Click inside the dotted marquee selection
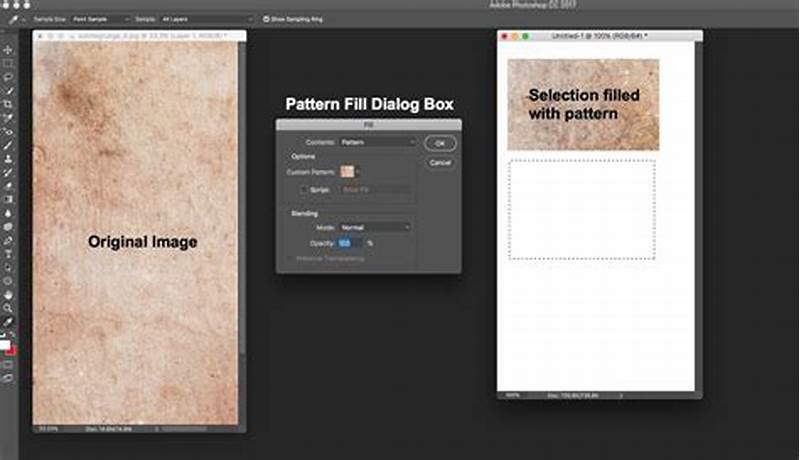Image resolution: width=800 pixels, height=460 pixels. tap(582, 210)
